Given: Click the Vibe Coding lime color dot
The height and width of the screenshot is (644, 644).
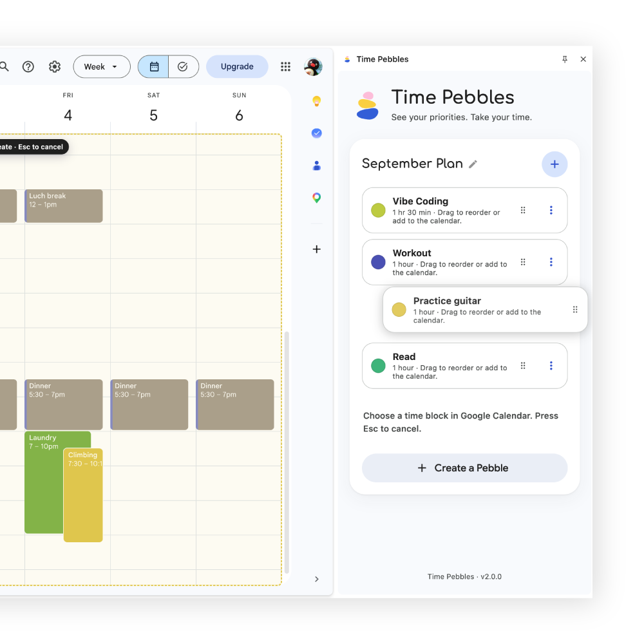Looking at the screenshot, I should tap(378, 211).
